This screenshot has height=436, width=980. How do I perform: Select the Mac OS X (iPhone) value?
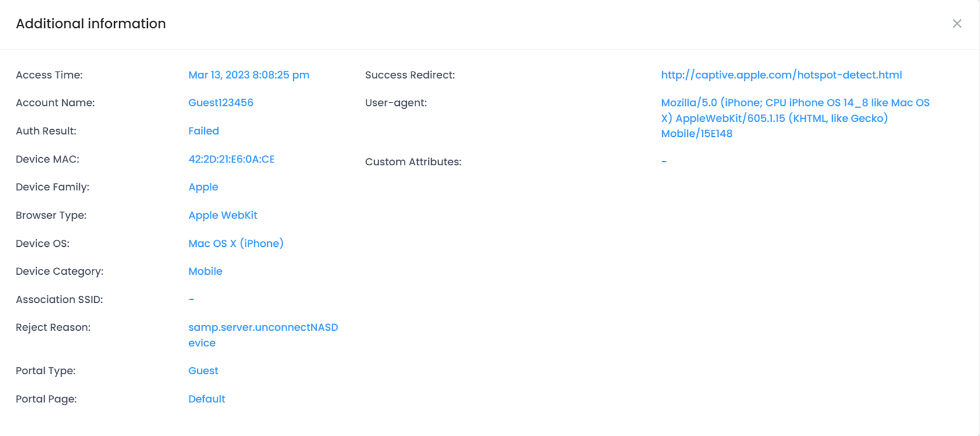(x=236, y=243)
